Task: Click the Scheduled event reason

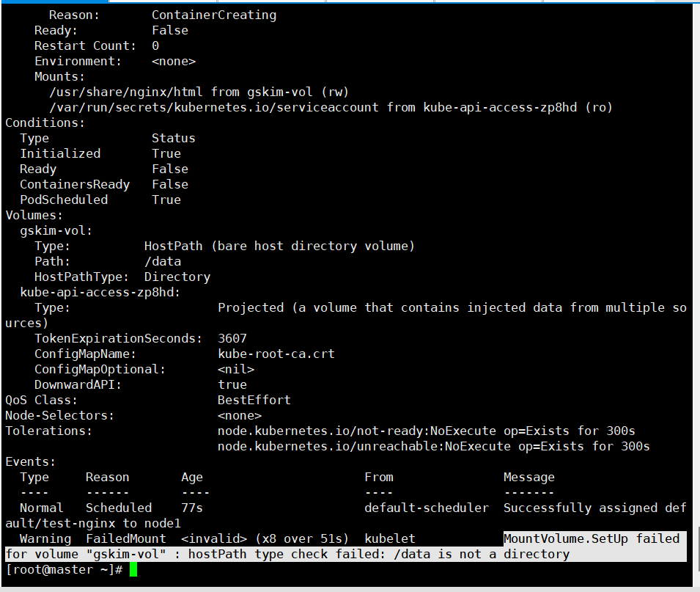Action: coord(119,508)
